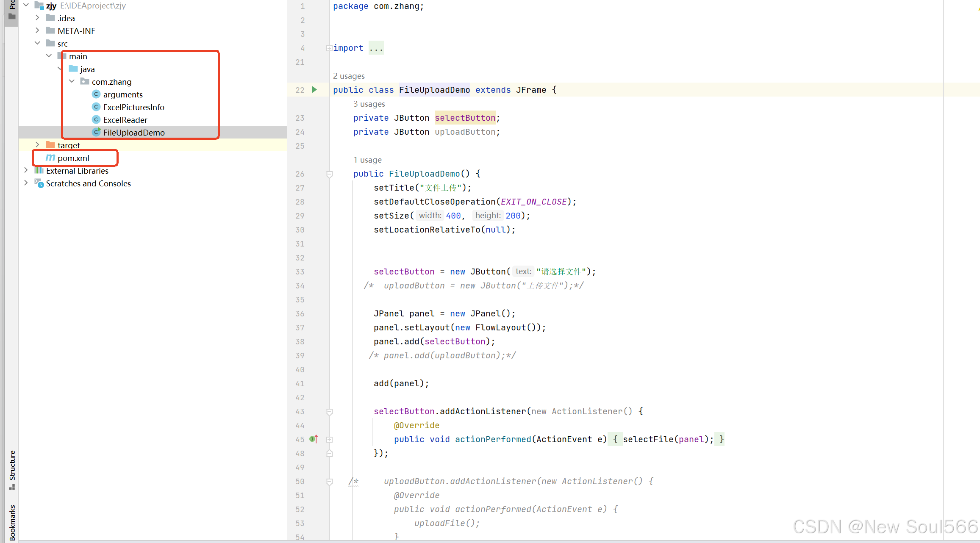
Task: Unfold actionPerformed method at line 45
Action: coord(329,439)
